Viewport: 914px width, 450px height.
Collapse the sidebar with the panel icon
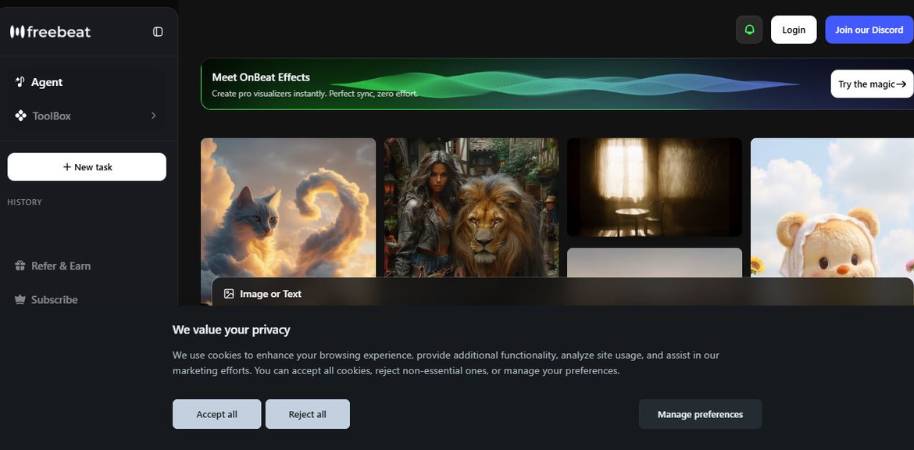157,31
